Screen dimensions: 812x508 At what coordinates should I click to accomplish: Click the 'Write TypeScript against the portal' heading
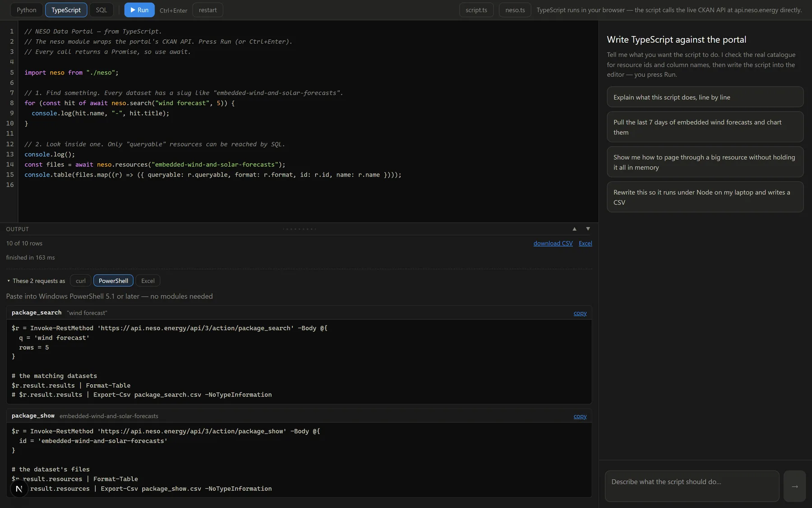click(677, 40)
